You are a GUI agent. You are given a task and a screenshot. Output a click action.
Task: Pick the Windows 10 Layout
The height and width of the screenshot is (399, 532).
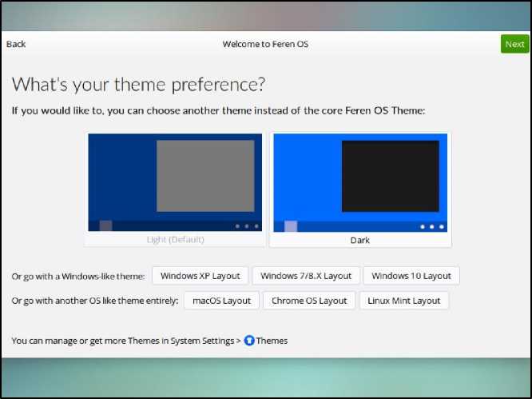click(411, 276)
